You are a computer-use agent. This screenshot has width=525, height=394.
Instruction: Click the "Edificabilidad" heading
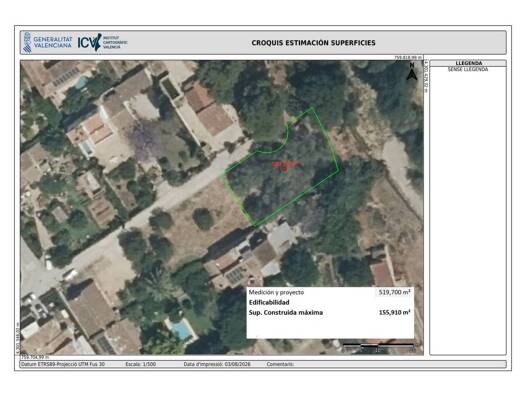coord(269,302)
